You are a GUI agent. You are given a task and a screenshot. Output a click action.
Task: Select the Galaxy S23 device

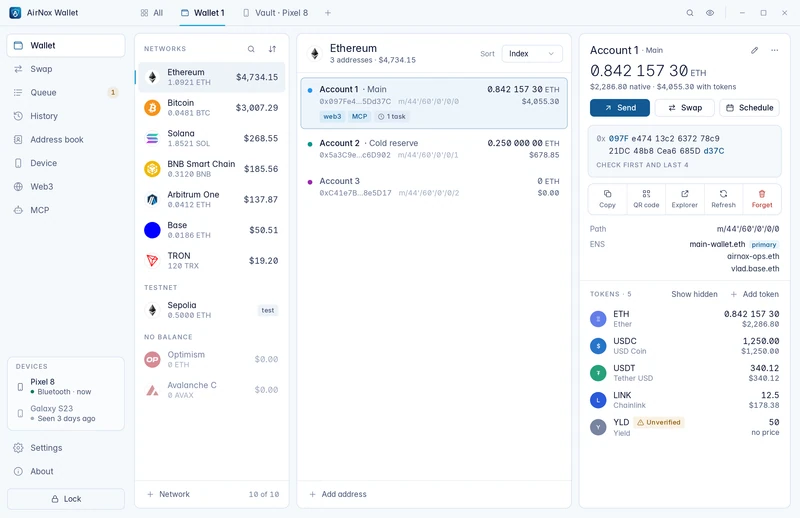coord(66,413)
